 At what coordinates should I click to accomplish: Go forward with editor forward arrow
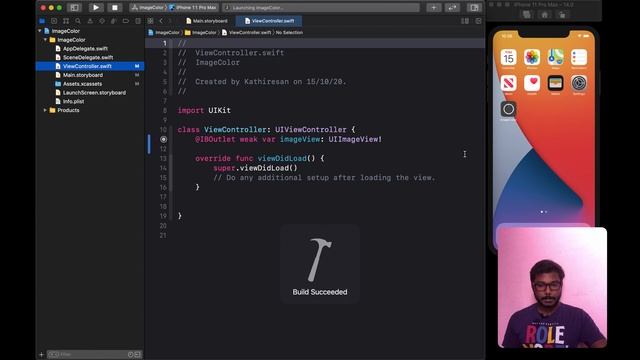coord(170,21)
